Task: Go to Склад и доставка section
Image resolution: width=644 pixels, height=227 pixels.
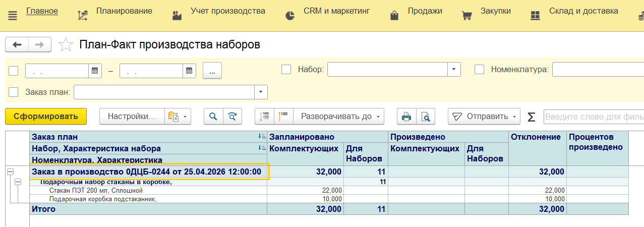Action: (574, 11)
